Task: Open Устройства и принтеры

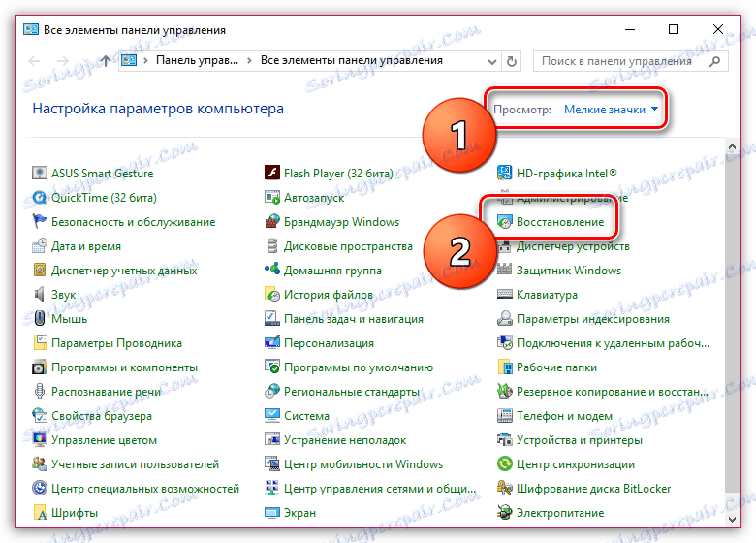Action: click(x=579, y=440)
